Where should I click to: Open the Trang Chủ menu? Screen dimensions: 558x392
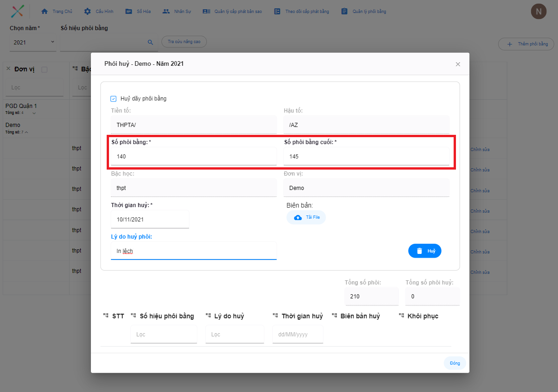(x=58, y=11)
